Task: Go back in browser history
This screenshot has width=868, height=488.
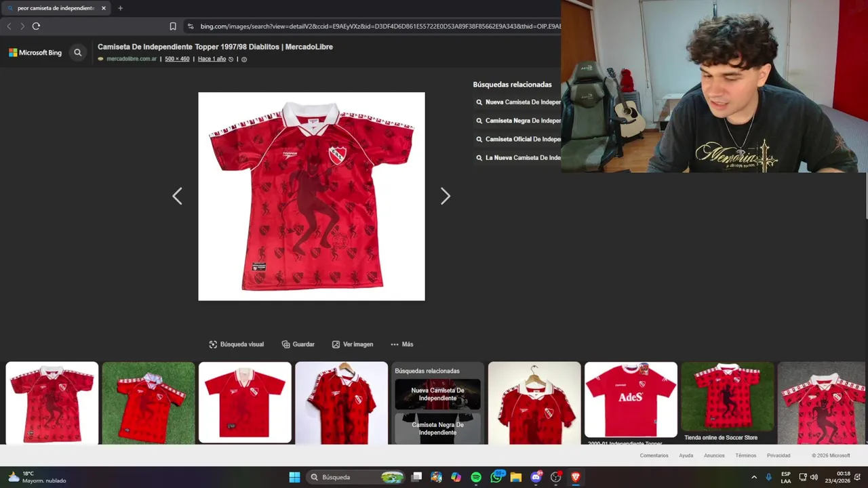Action: pyautogui.click(x=9, y=26)
